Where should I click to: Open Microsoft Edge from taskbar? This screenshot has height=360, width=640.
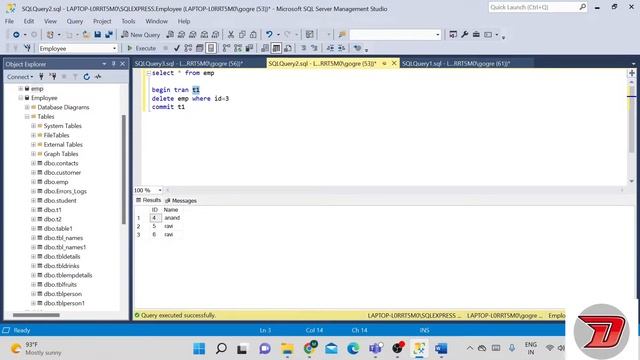[x=353, y=349]
